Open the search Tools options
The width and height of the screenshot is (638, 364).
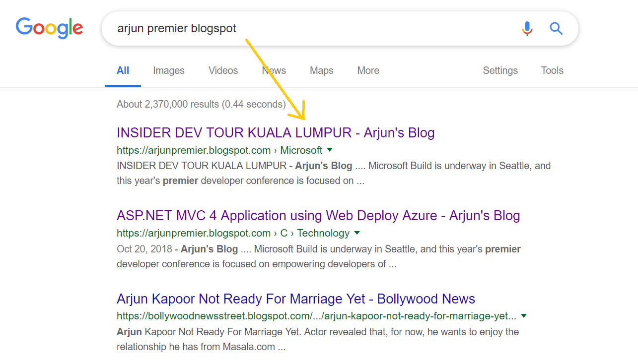pos(552,70)
